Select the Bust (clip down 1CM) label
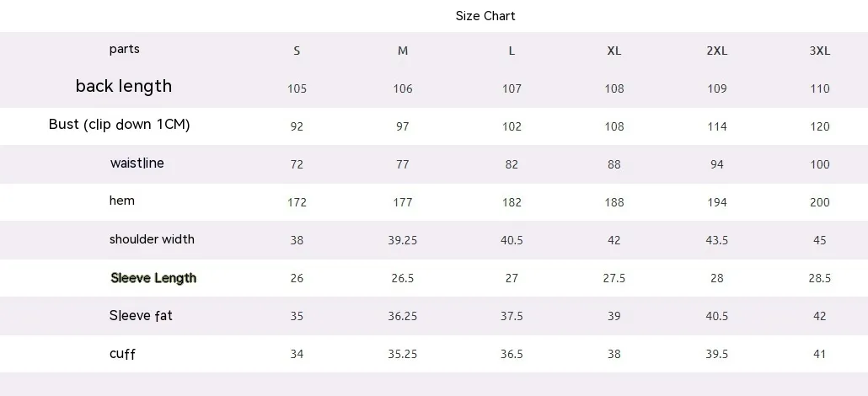This screenshot has width=868, height=396. coord(120,125)
